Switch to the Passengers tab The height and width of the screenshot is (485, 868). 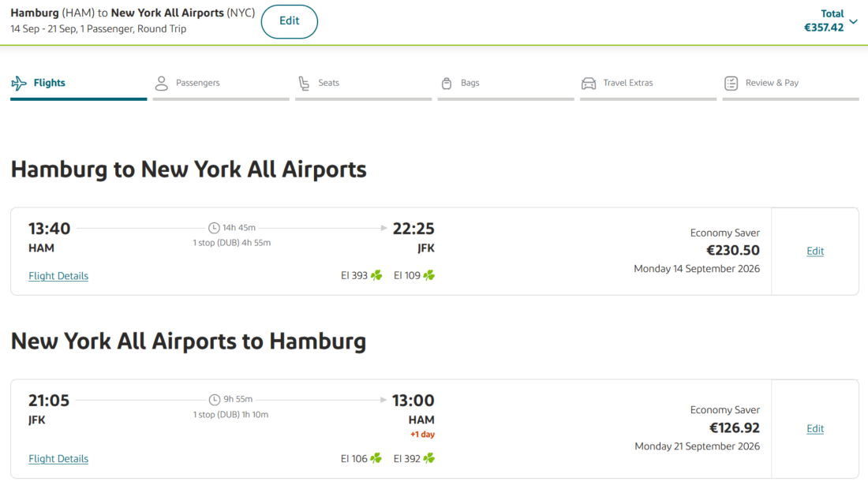pyautogui.click(x=221, y=84)
